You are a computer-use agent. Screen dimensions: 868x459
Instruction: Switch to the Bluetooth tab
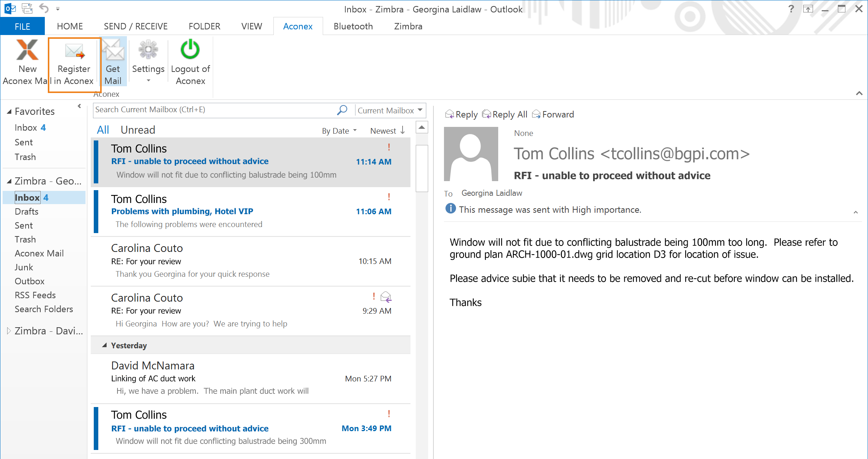tap(353, 26)
